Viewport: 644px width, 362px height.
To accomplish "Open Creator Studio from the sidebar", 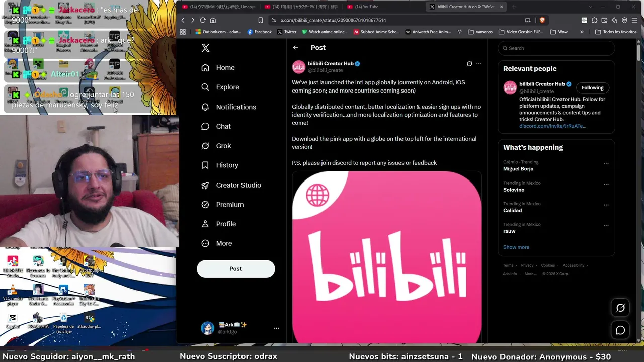I will pos(231,185).
